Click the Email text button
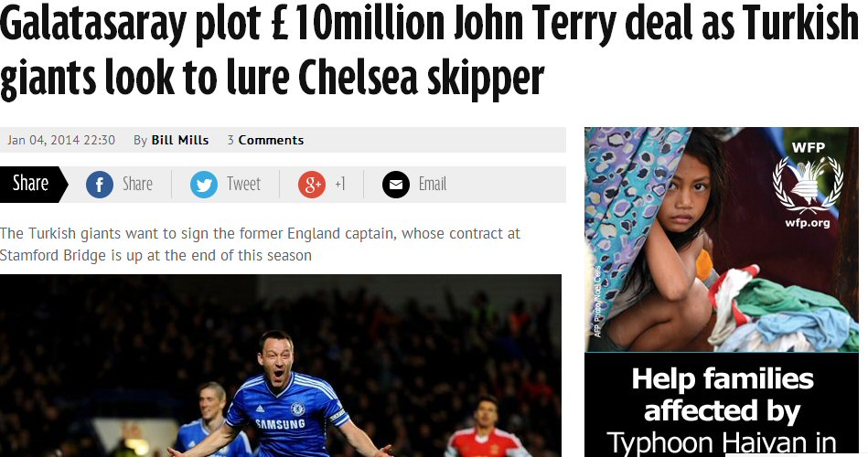The height and width of the screenshot is (457, 868). [433, 184]
